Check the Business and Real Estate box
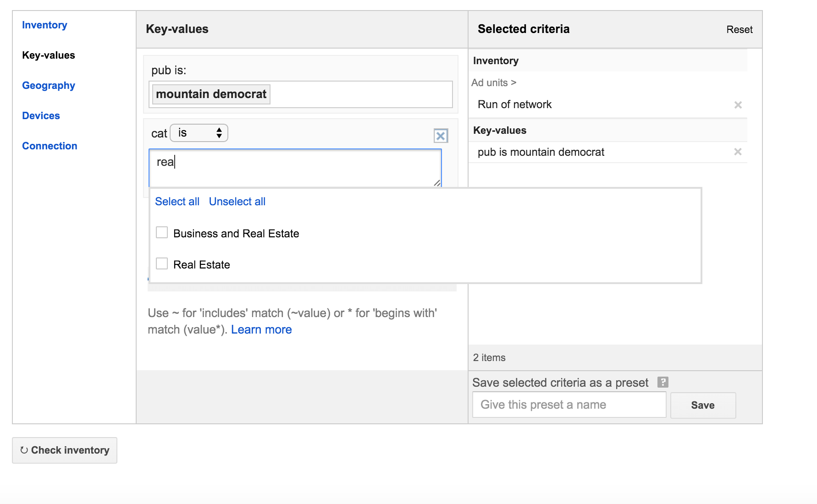 [x=162, y=233]
